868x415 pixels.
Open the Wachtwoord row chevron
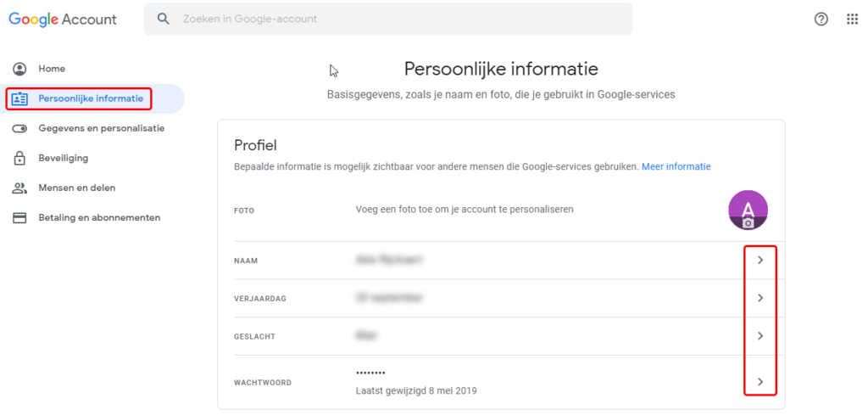click(x=760, y=382)
